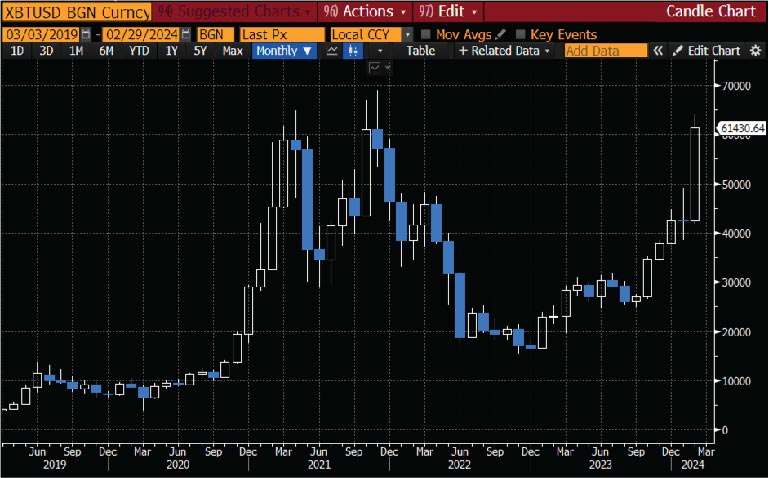The width and height of the screenshot is (769, 478).
Task: Open chart settings gear icon
Action: point(756,51)
